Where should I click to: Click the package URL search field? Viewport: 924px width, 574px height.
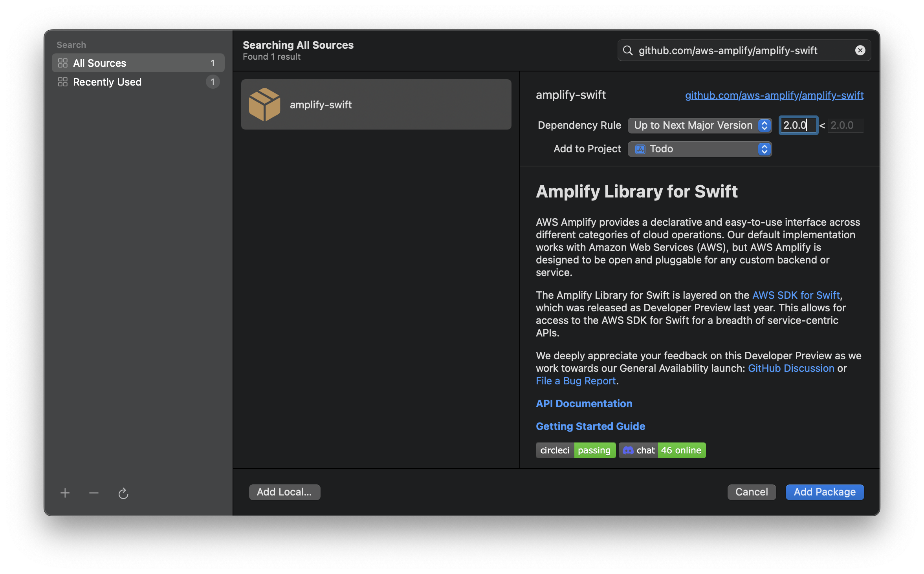tap(744, 50)
